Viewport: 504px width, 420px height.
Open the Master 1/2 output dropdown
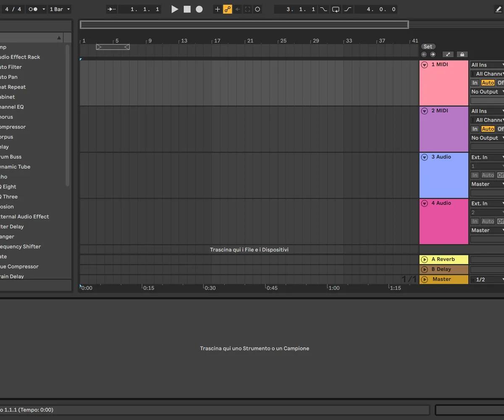point(487,280)
